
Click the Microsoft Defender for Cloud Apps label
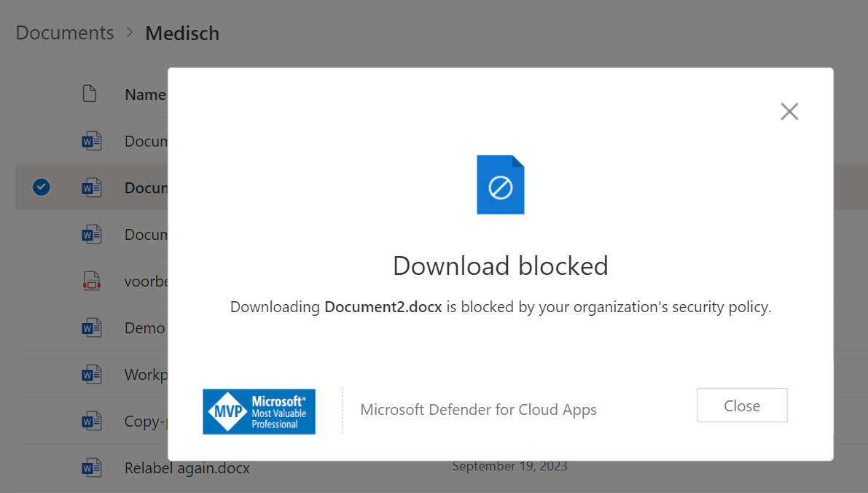[478, 410]
